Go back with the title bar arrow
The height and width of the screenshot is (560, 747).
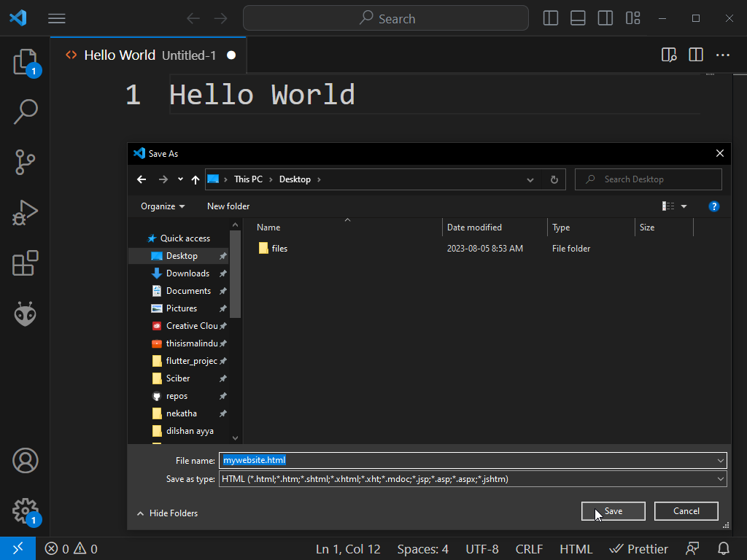click(x=193, y=18)
